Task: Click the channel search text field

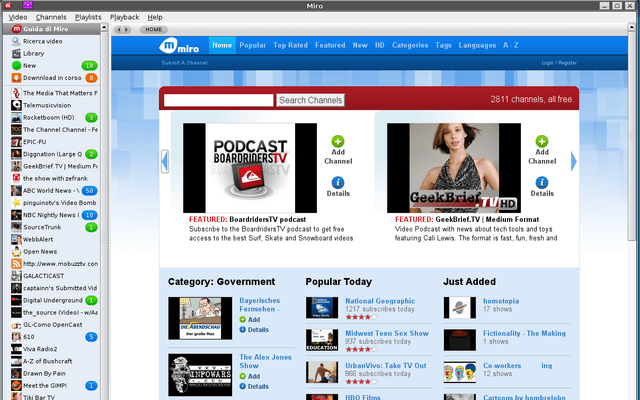Action: click(x=218, y=100)
